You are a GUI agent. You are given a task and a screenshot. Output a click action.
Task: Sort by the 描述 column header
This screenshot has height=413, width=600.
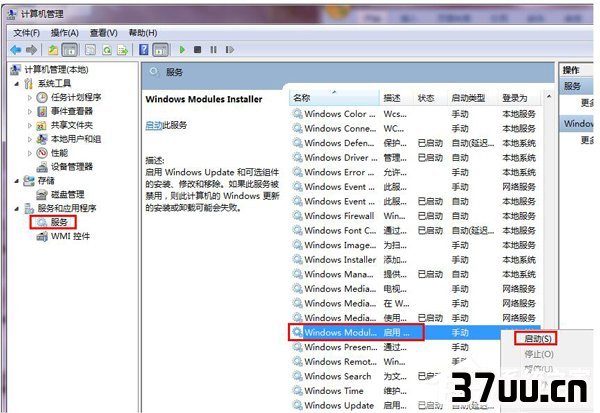tap(396, 98)
